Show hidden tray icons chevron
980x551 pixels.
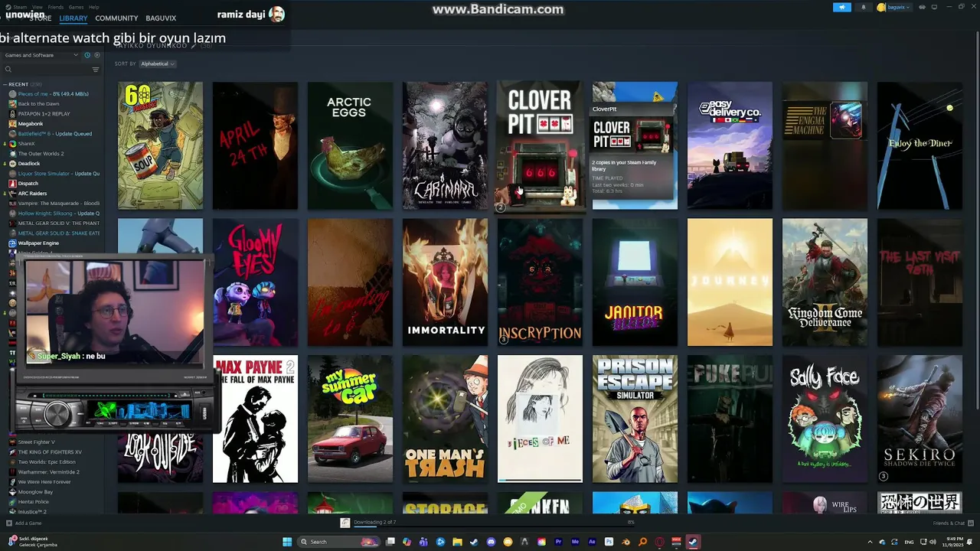870,542
